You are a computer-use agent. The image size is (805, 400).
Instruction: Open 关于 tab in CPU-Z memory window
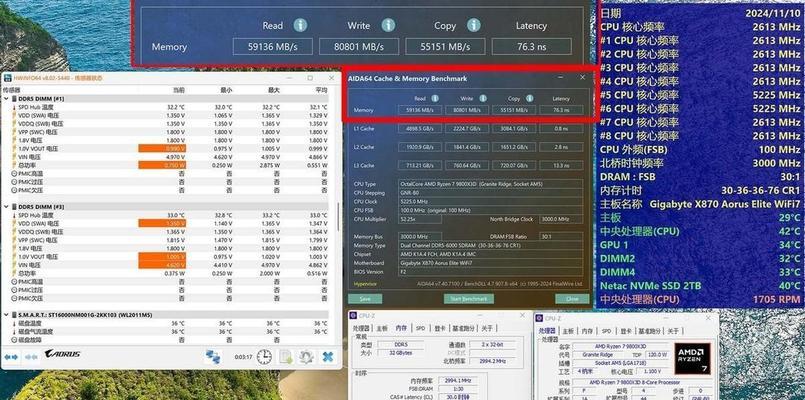pos(487,328)
